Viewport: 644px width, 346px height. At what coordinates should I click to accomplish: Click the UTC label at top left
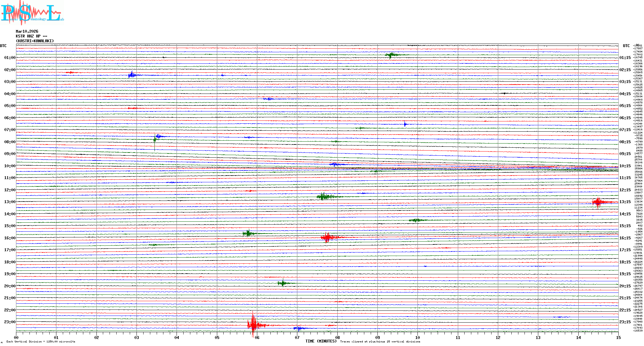3,46
